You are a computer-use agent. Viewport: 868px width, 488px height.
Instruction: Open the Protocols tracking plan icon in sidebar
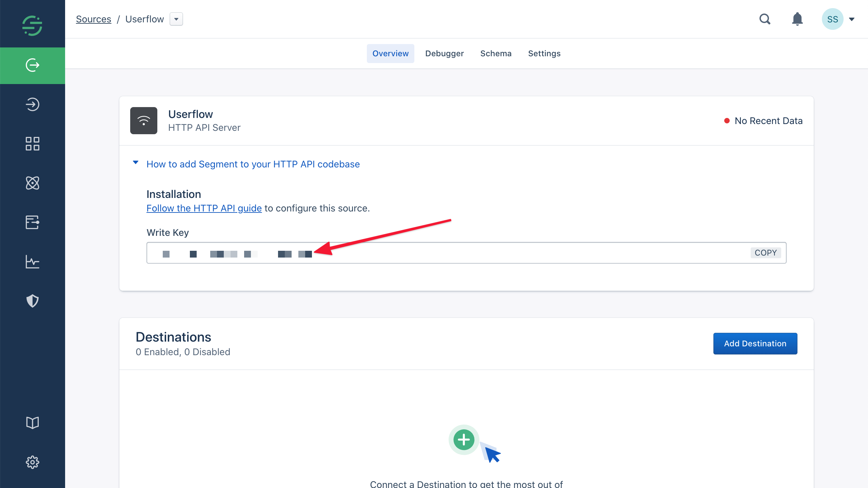click(x=33, y=222)
